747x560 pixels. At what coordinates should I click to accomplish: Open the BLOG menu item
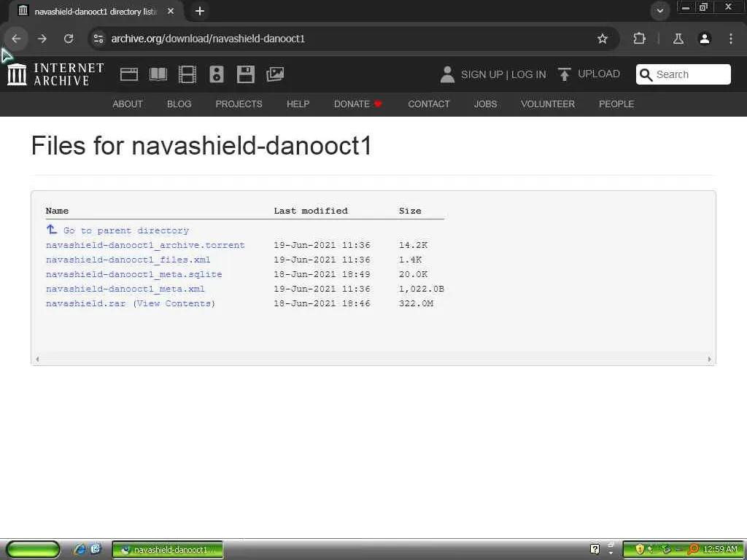point(179,104)
